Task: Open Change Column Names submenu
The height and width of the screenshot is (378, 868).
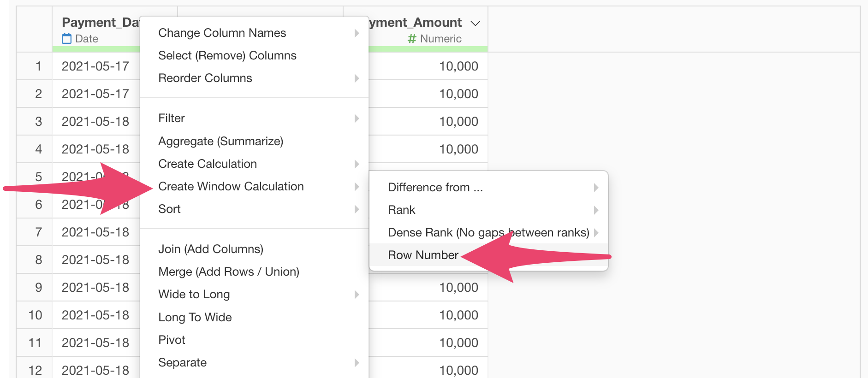Action: pos(222,33)
